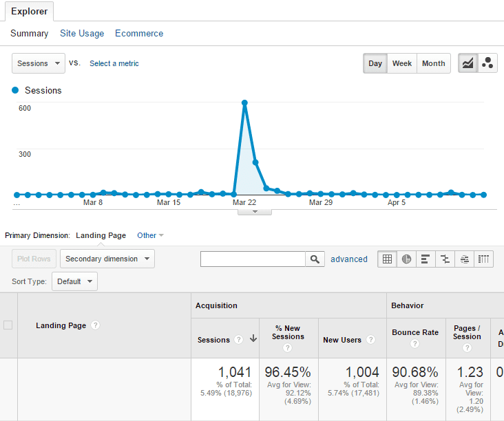This screenshot has width=504, height=421.
Task: Open the Secondary dimension dropdown
Action: click(107, 259)
